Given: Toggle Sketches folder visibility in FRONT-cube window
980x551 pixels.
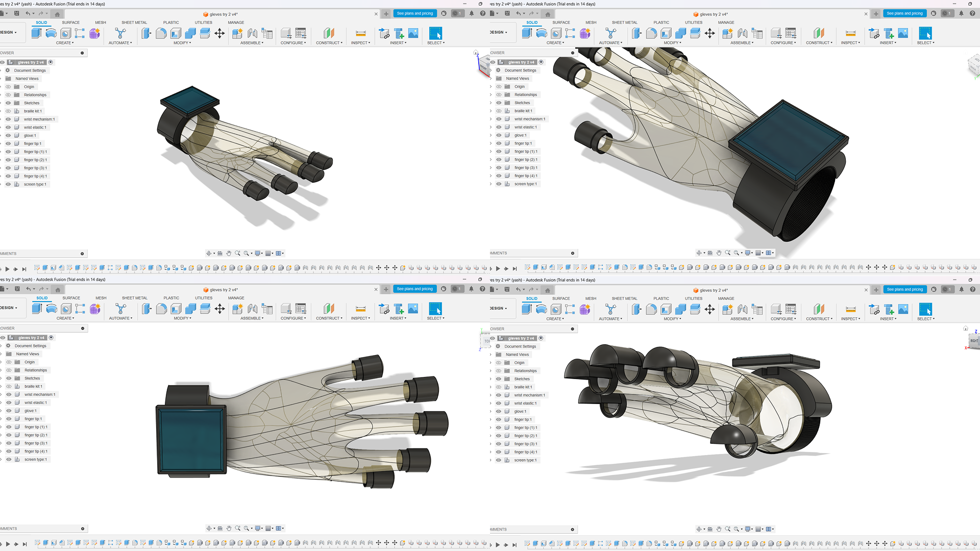Looking at the screenshot, I should coord(8,103).
